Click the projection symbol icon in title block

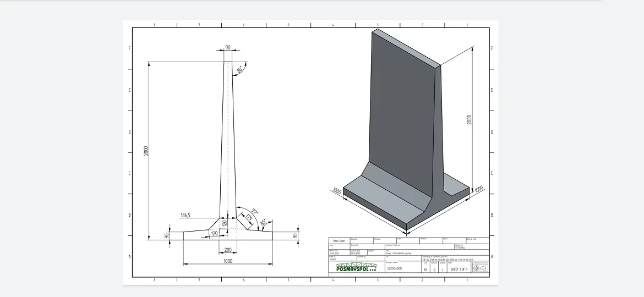click(x=480, y=268)
